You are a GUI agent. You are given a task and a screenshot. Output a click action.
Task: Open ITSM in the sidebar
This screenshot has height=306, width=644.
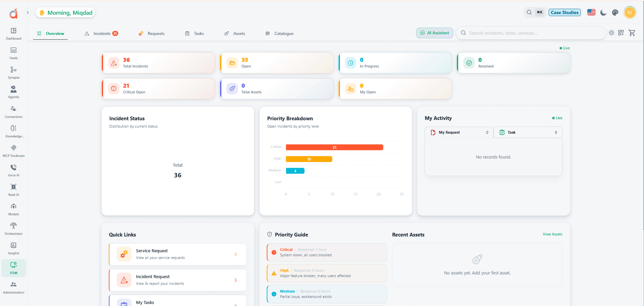click(x=13, y=268)
